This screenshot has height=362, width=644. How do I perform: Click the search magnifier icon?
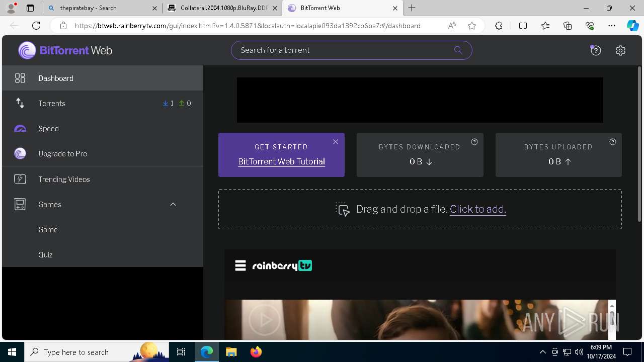(458, 50)
